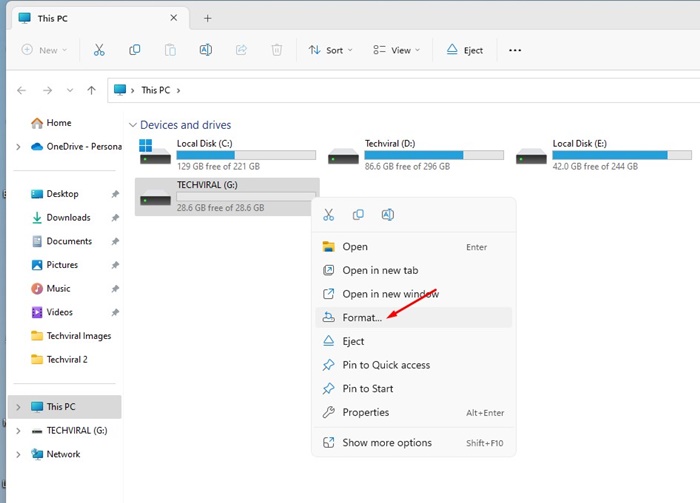Click the Up arrow navigation button
The height and width of the screenshot is (503, 700).
(x=91, y=90)
